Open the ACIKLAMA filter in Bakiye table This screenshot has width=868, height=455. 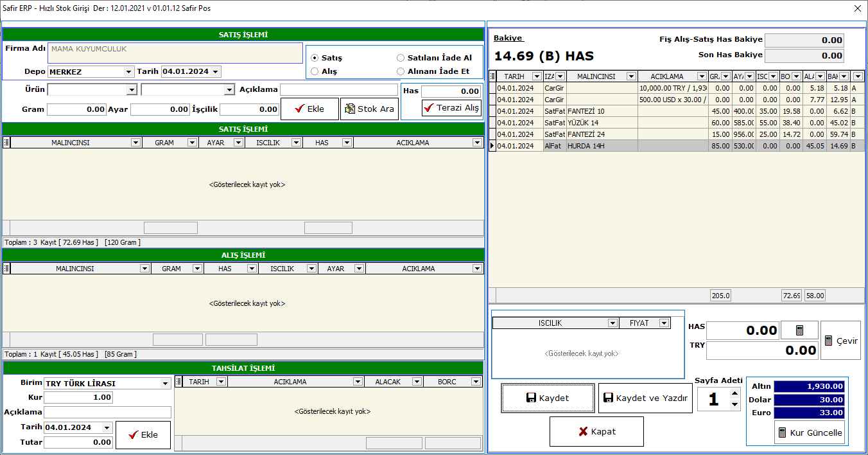click(702, 76)
